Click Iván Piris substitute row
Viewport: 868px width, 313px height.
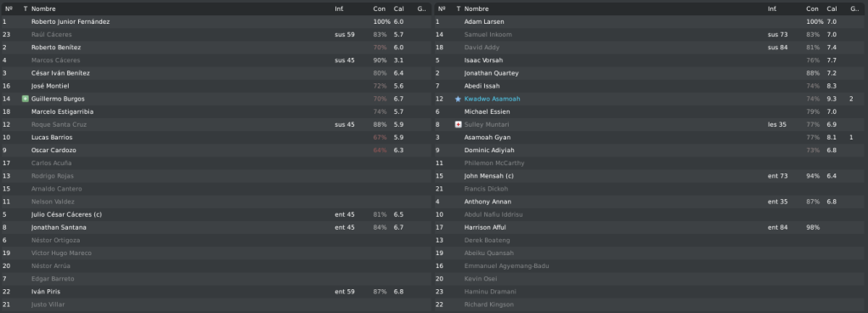[x=217, y=292]
